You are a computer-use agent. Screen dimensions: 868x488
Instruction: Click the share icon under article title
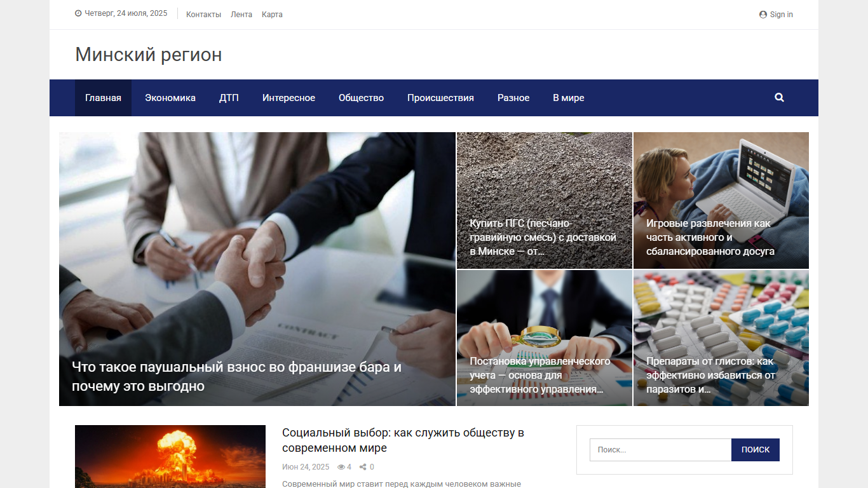363,467
